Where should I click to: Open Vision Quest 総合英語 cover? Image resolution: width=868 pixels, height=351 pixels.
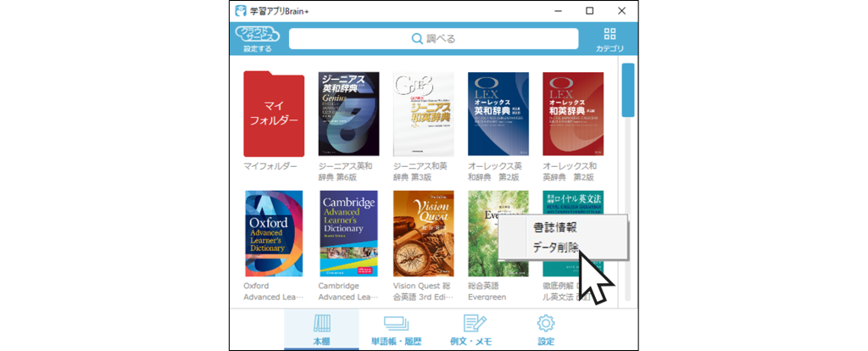click(x=424, y=234)
